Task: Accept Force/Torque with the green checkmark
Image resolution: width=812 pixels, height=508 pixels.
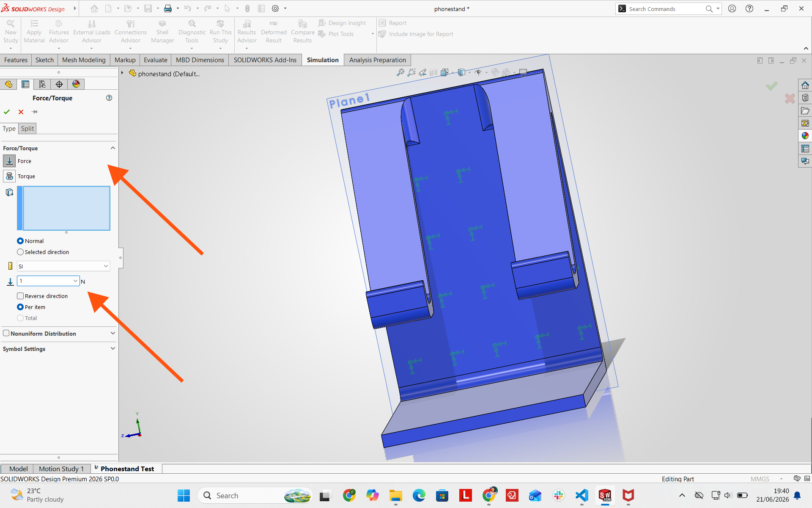Action: click(x=7, y=112)
